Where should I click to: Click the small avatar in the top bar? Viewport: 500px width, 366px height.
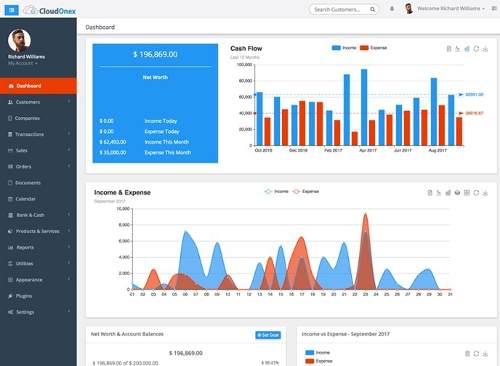(409, 9)
